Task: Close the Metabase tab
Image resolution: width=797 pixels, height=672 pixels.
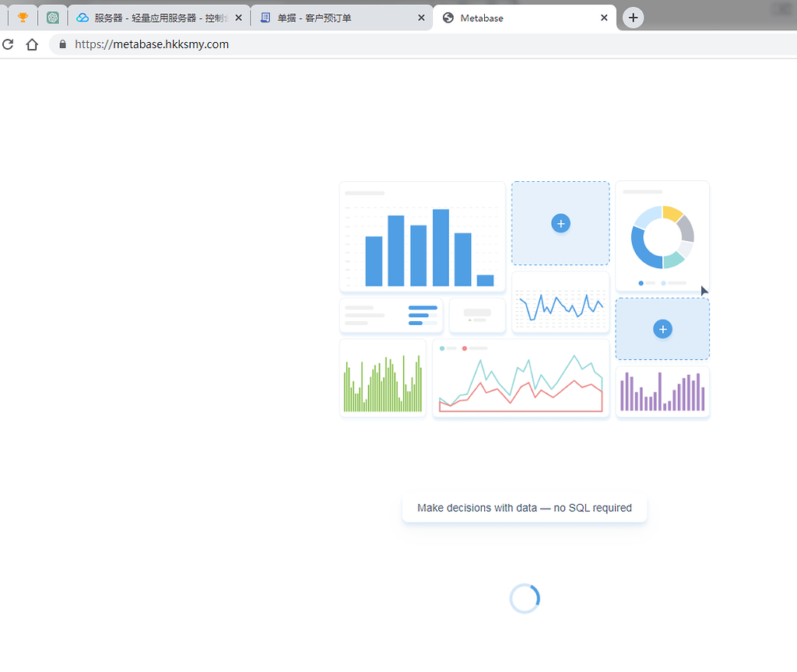Action: (604, 17)
